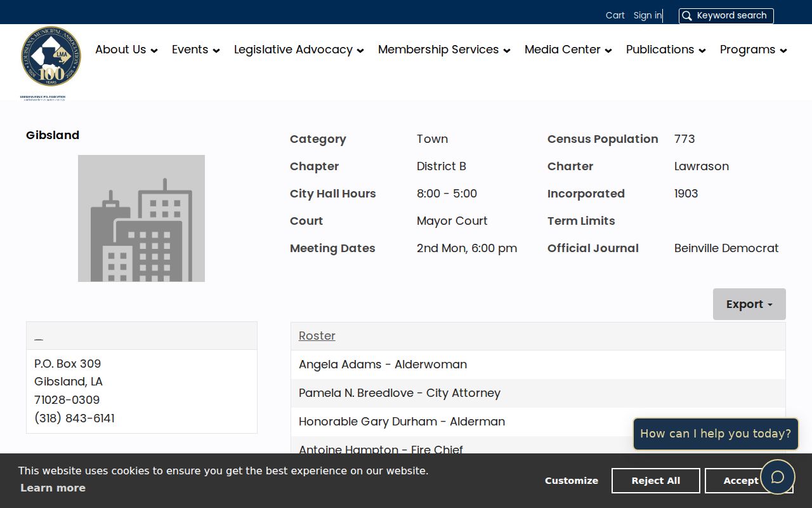Viewport: 812px width, 508px height.
Task: Expand the Media Center menu
Action: pyautogui.click(x=568, y=50)
